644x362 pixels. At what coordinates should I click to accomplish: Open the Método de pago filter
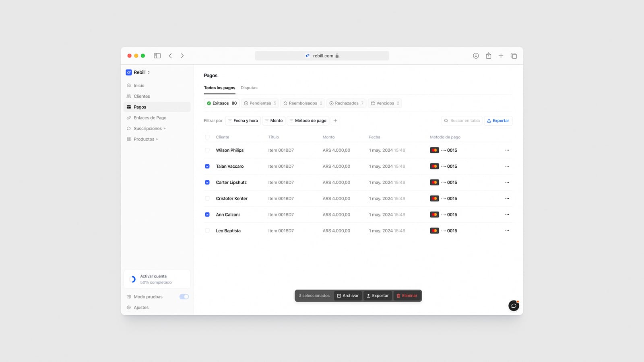coord(308,120)
